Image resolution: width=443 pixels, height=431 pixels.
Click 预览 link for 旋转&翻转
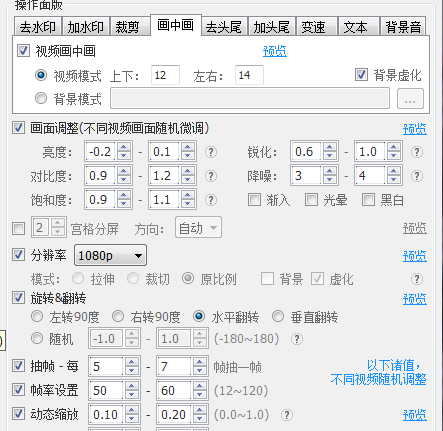coord(415,299)
